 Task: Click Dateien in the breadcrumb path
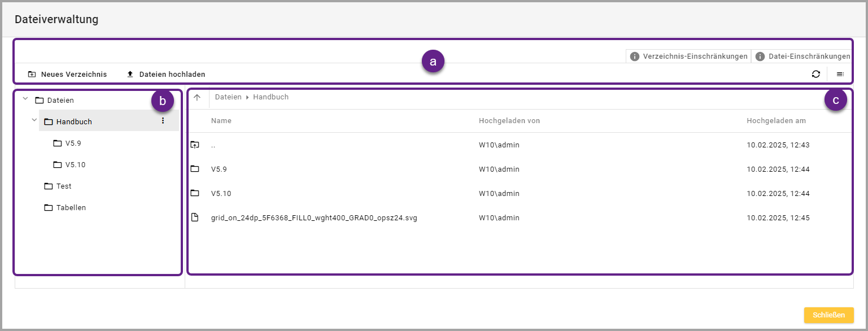pyautogui.click(x=229, y=97)
